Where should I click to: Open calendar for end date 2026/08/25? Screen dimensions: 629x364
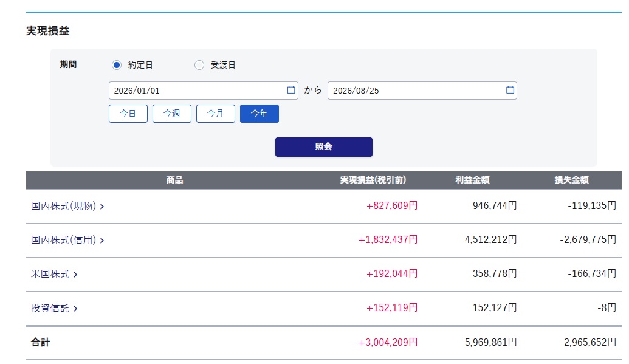pos(510,90)
